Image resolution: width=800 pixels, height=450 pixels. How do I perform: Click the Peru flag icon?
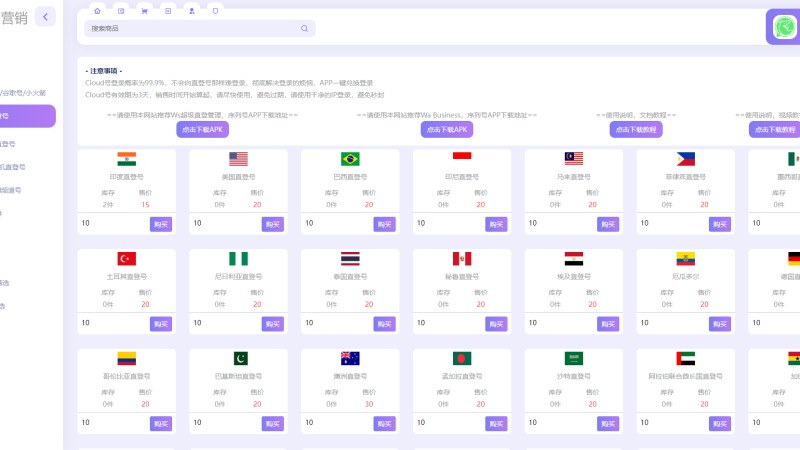462,259
